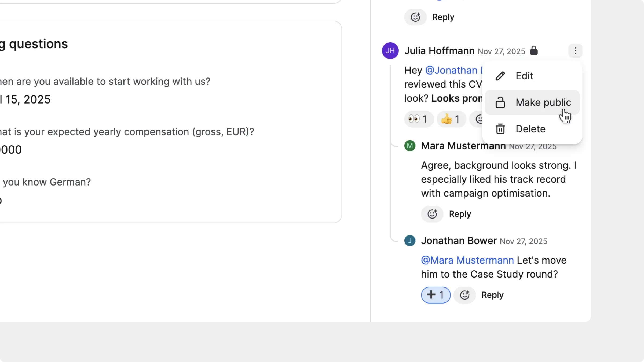Click Julia Hoffmann's JH avatar

coord(390,51)
